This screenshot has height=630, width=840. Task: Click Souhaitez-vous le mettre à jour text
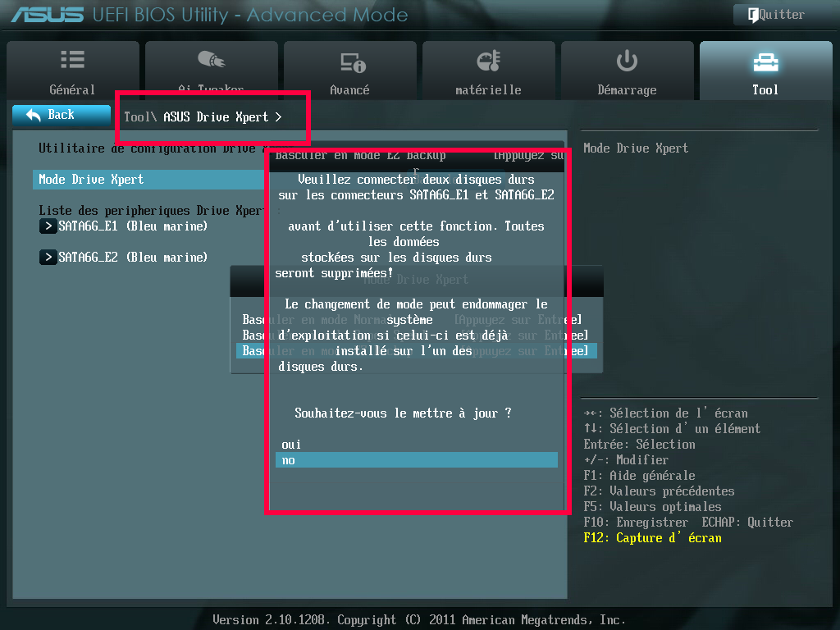pyautogui.click(x=403, y=413)
